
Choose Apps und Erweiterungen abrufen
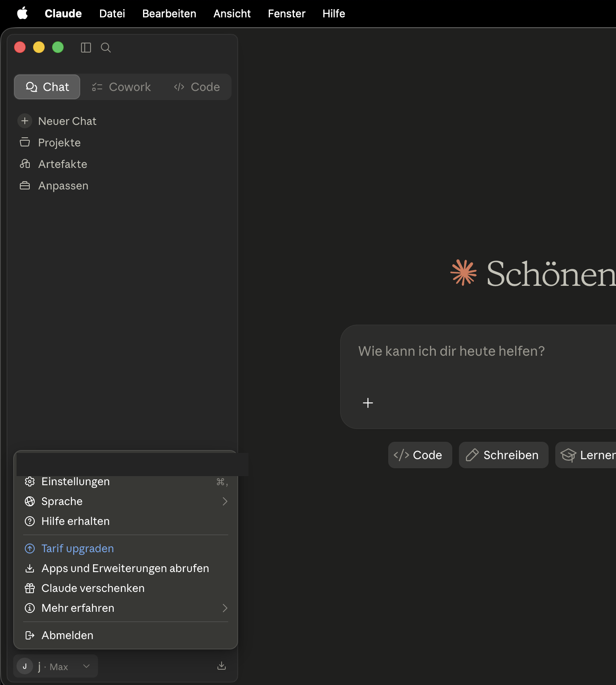coord(126,568)
